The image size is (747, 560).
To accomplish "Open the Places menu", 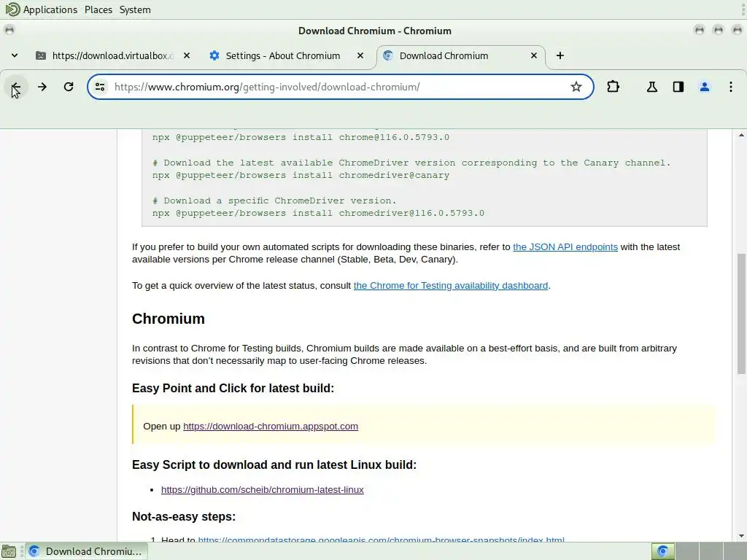I will [x=98, y=9].
